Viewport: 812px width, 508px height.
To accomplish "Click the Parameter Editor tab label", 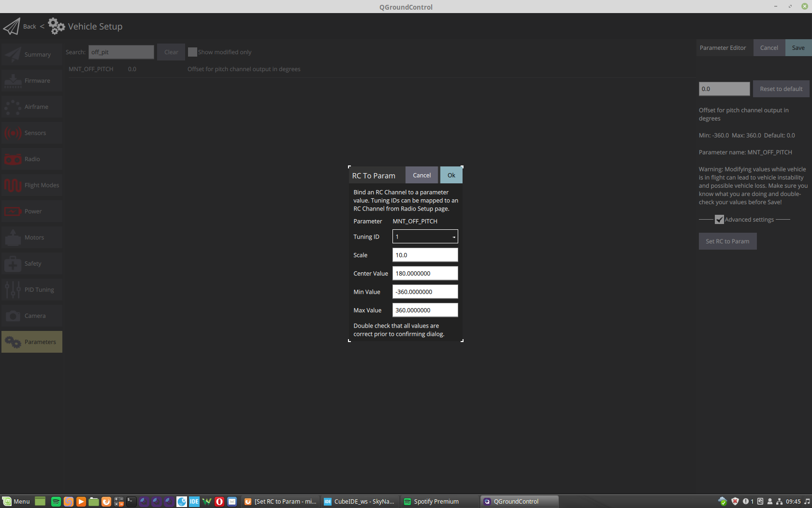I will [x=723, y=47].
